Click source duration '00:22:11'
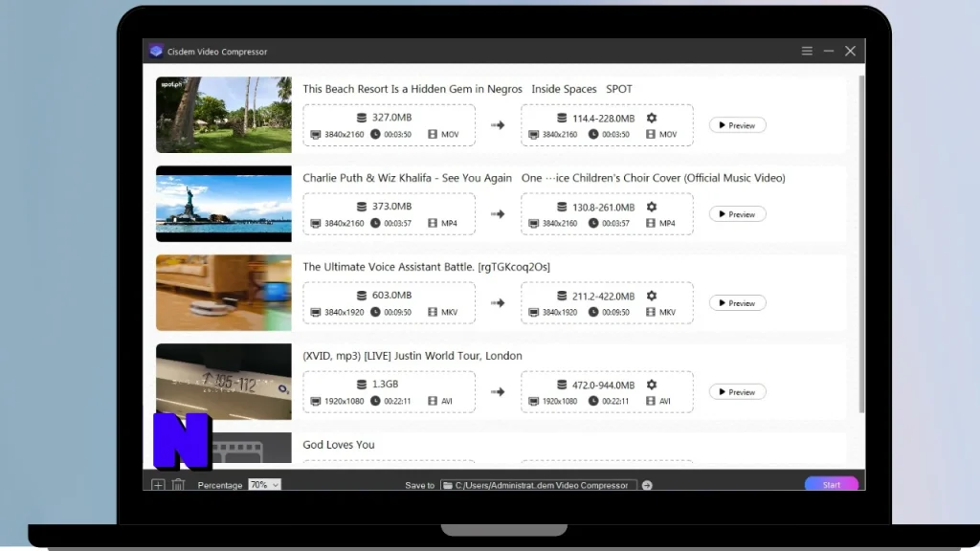Viewport: 980px width, 551px height. [x=397, y=401]
